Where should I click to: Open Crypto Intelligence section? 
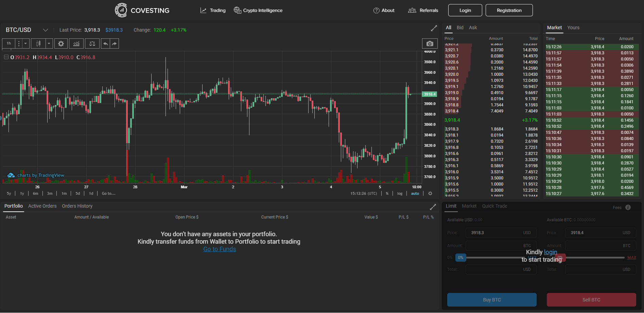tap(258, 10)
